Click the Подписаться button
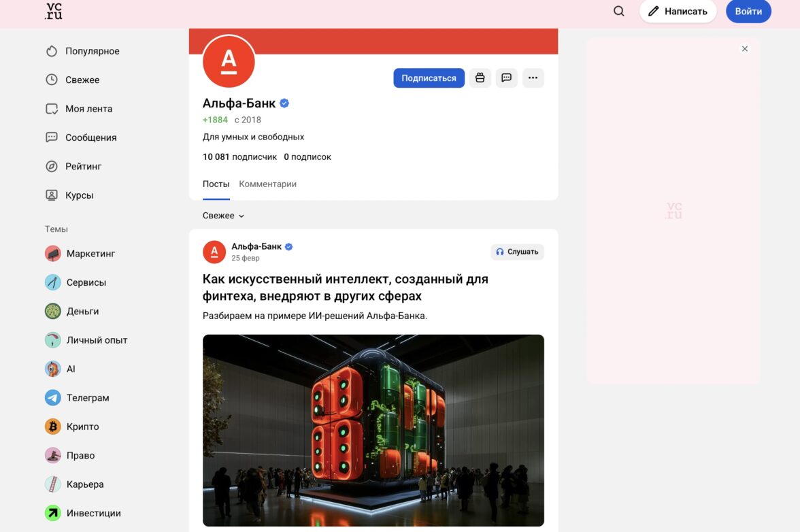Image resolution: width=800 pixels, height=532 pixels. click(x=429, y=78)
